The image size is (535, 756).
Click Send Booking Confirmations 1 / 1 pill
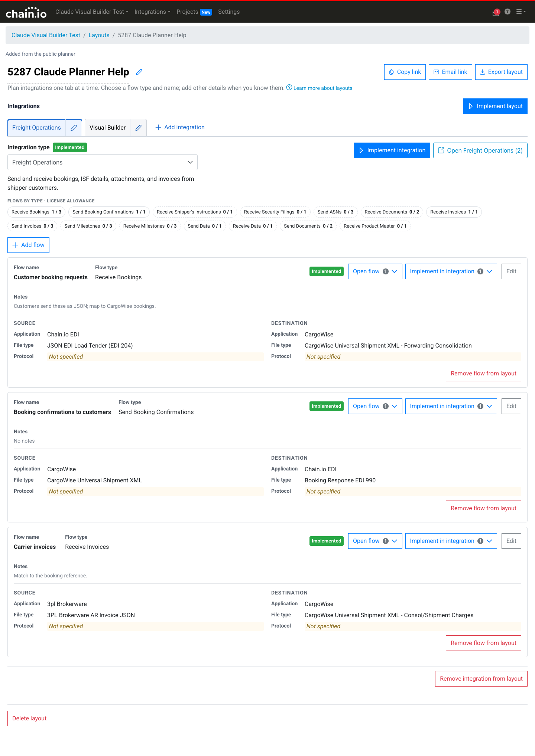tap(109, 212)
